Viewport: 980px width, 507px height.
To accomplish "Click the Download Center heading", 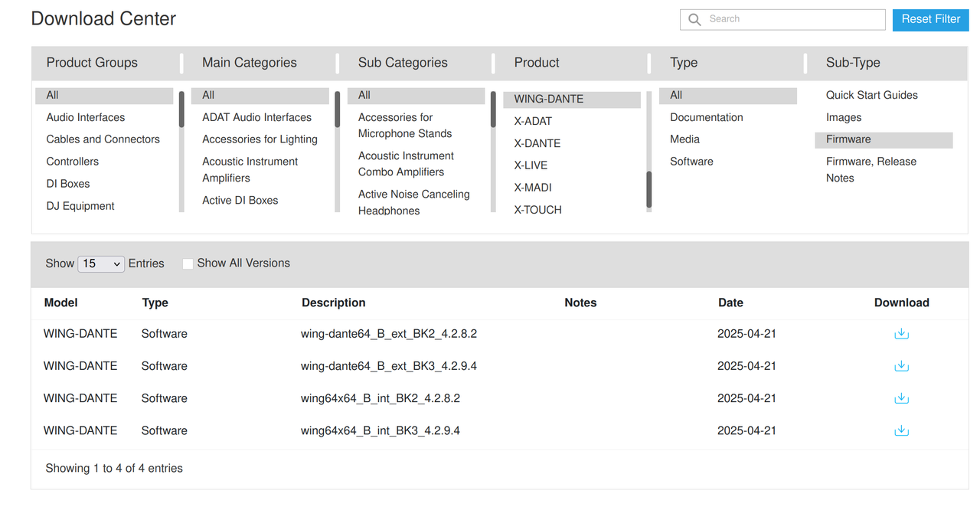I will [103, 19].
